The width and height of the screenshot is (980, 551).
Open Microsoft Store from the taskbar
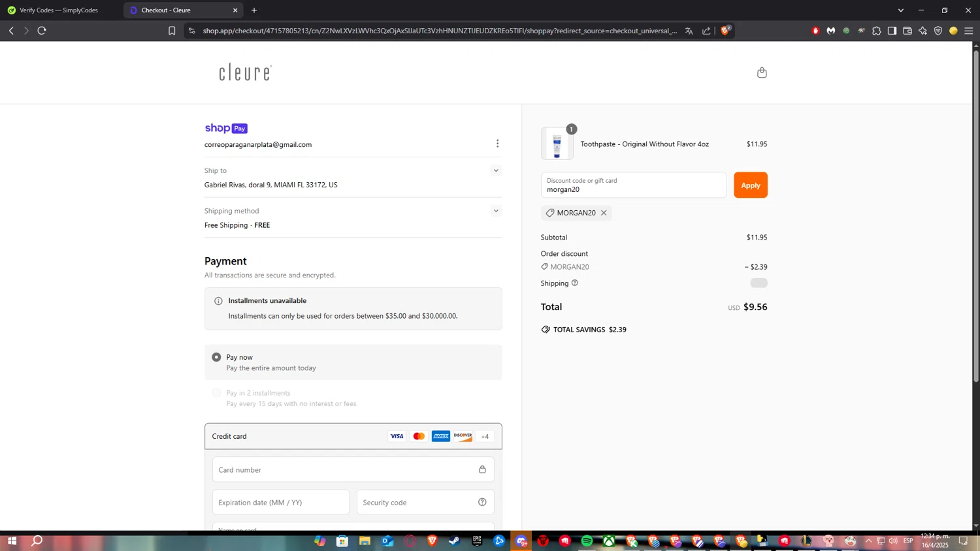coord(342,541)
